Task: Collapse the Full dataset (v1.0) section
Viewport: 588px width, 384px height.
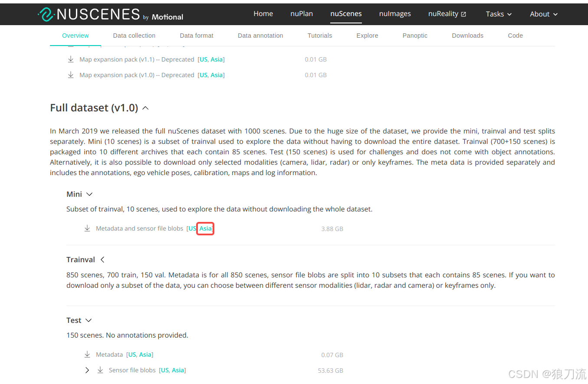Action: pos(146,108)
